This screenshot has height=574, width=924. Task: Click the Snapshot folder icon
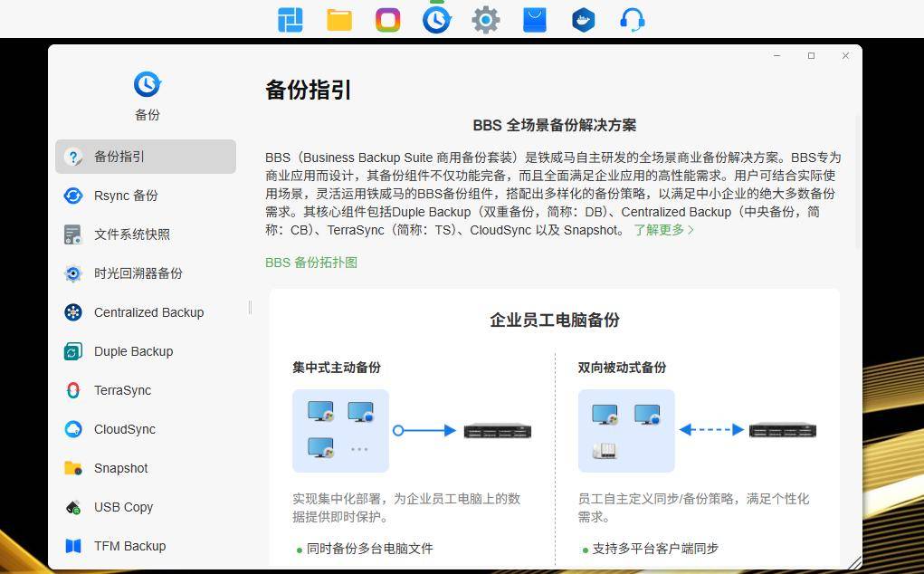(73, 468)
